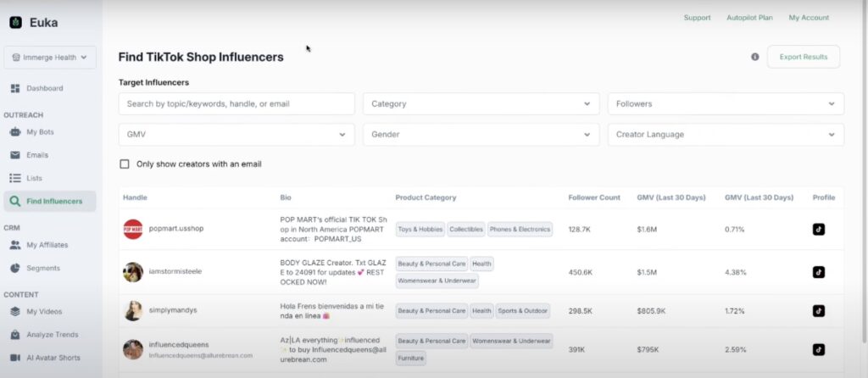Click the Phones & Electronics tag
Image resolution: width=868 pixels, height=378 pixels.
(x=520, y=229)
